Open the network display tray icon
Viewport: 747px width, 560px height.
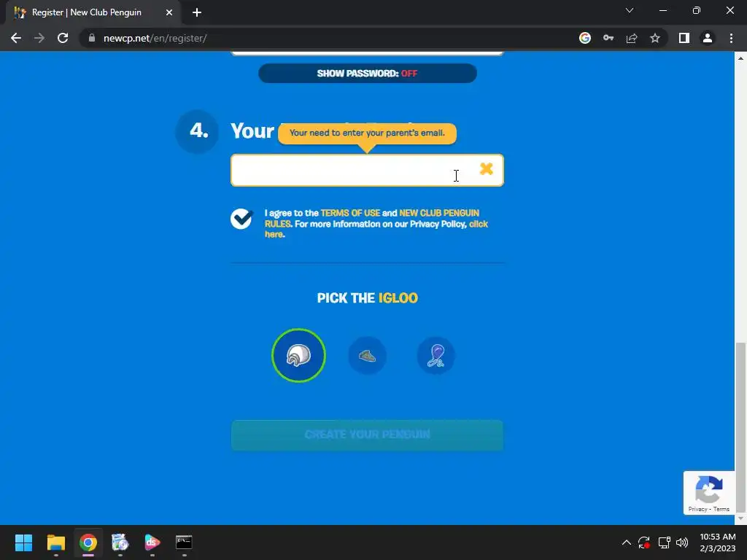(664, 542)
